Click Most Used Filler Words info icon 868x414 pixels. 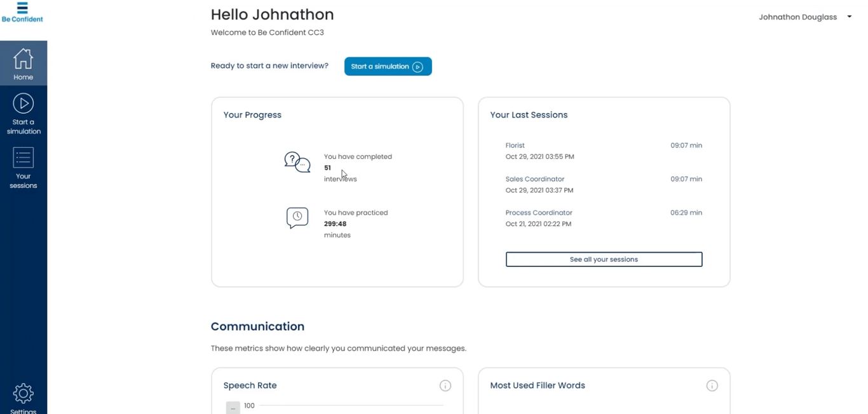pos(712,385)
